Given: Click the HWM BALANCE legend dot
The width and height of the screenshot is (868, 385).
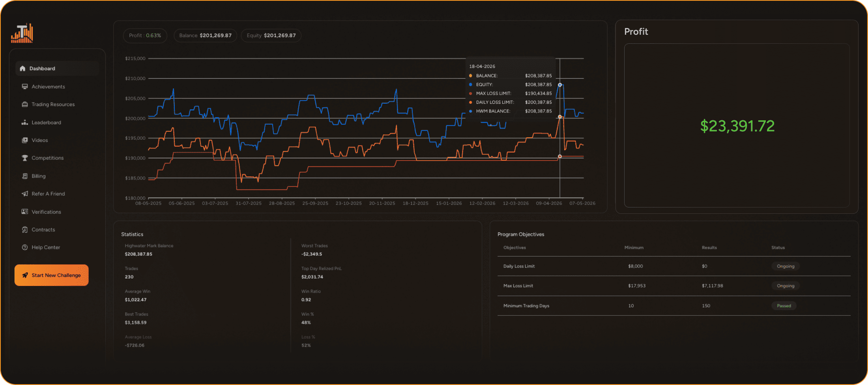Looking at the screenshot, I should click(470, 111).
